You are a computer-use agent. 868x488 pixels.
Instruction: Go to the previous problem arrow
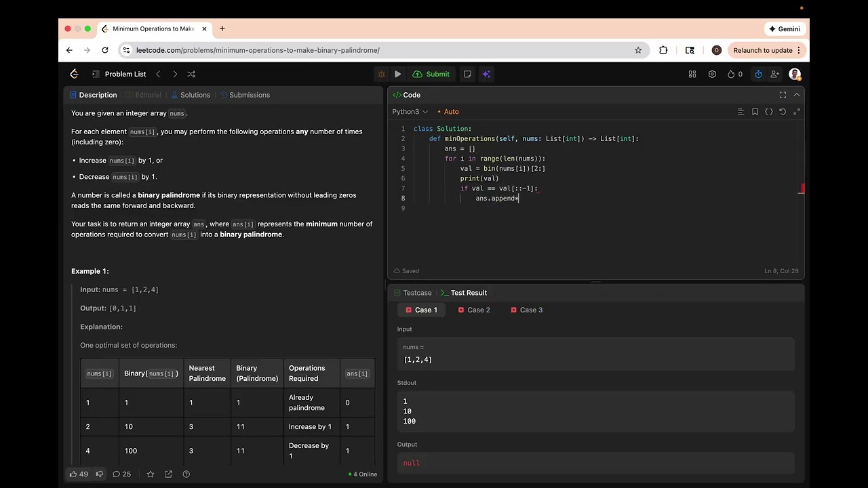[158, 74]
